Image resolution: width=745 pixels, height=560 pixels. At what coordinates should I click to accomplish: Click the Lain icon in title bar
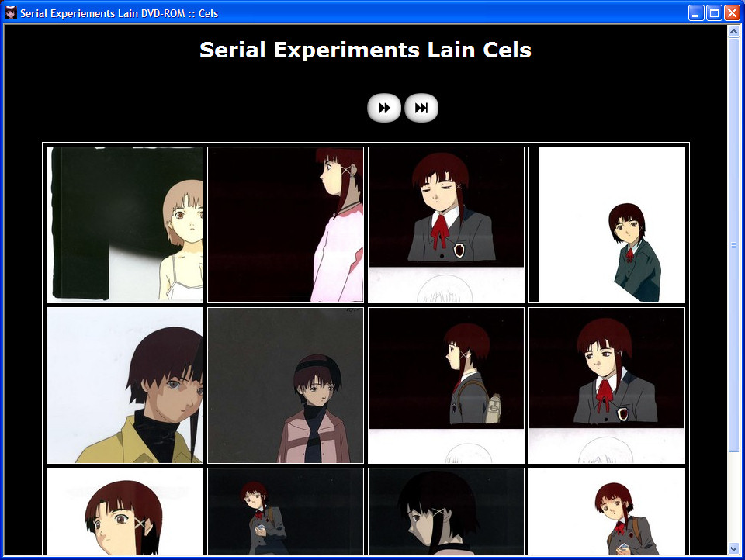[11, 12]
